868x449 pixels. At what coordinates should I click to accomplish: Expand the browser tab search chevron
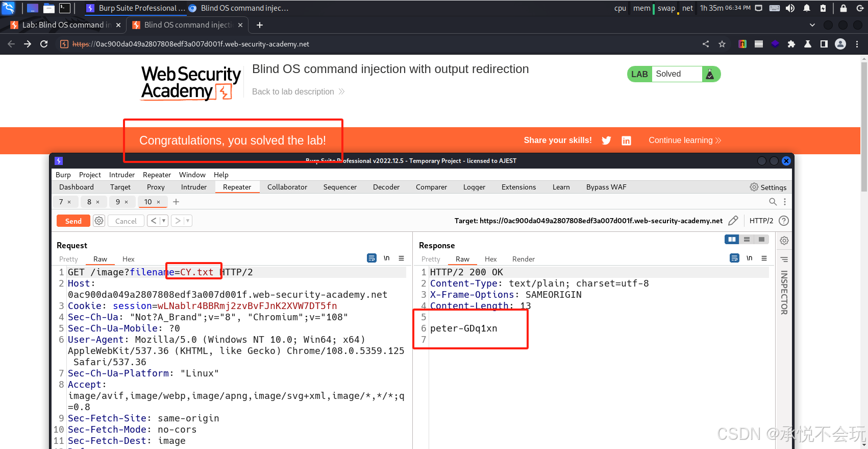point(812,25)
